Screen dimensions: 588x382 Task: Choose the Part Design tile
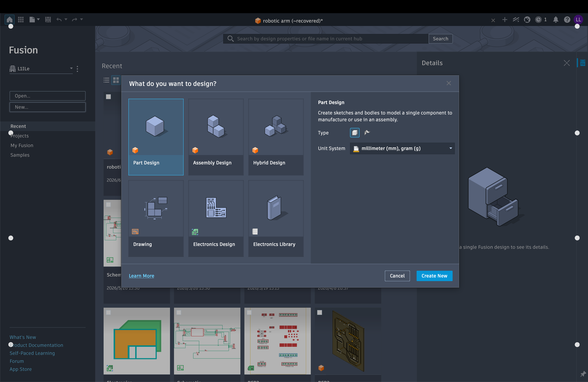click(x=156, y=137)
